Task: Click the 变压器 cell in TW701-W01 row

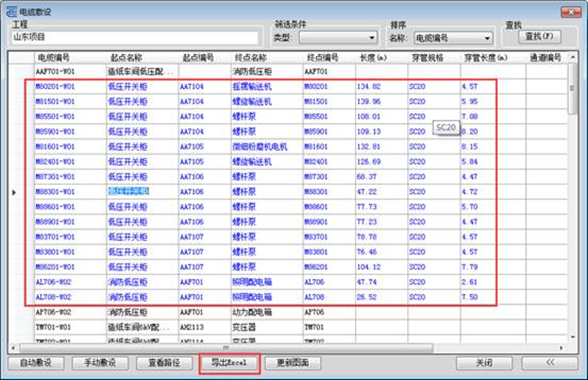Action: pos(244,327)
